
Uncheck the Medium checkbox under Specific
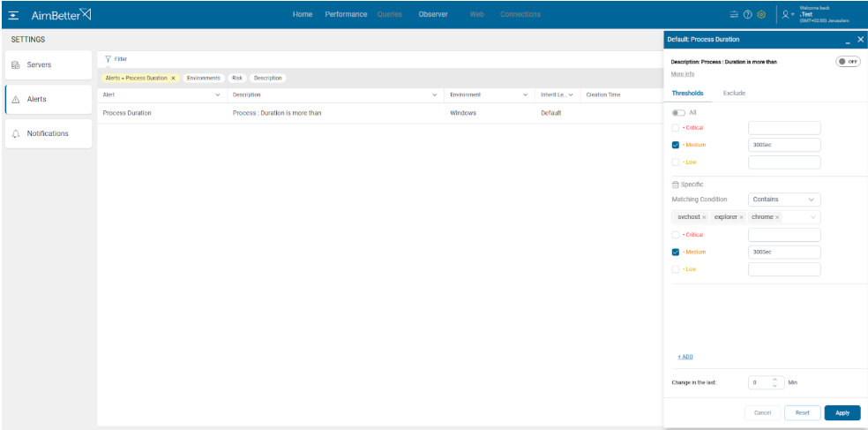pos(676,252)
